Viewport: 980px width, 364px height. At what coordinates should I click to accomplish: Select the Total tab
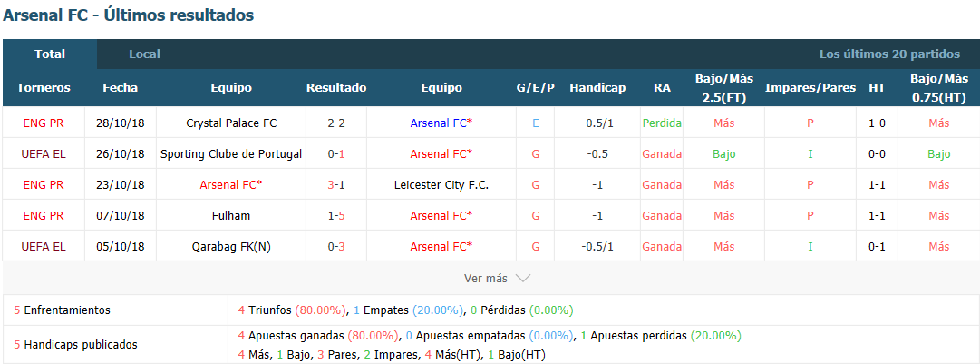pyautogui.click(x=50, y=54)
